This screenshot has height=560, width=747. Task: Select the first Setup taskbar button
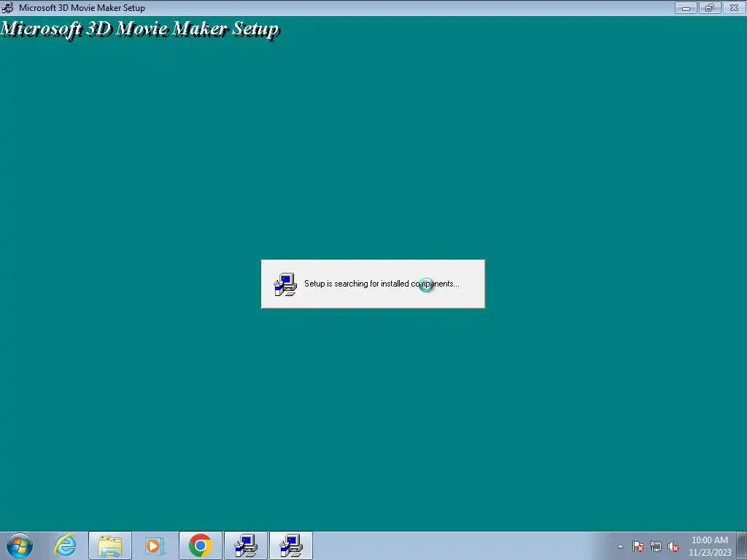tap(246, 545)
